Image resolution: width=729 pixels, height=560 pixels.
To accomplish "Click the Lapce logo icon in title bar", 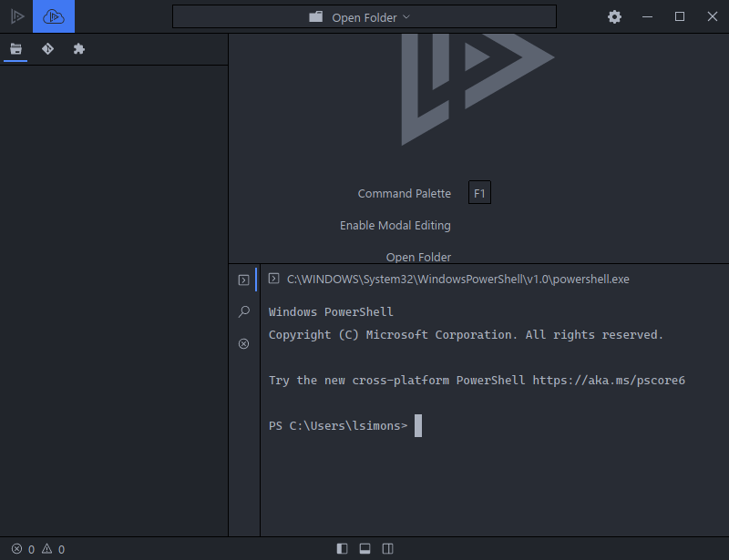I will click(17, 16).
